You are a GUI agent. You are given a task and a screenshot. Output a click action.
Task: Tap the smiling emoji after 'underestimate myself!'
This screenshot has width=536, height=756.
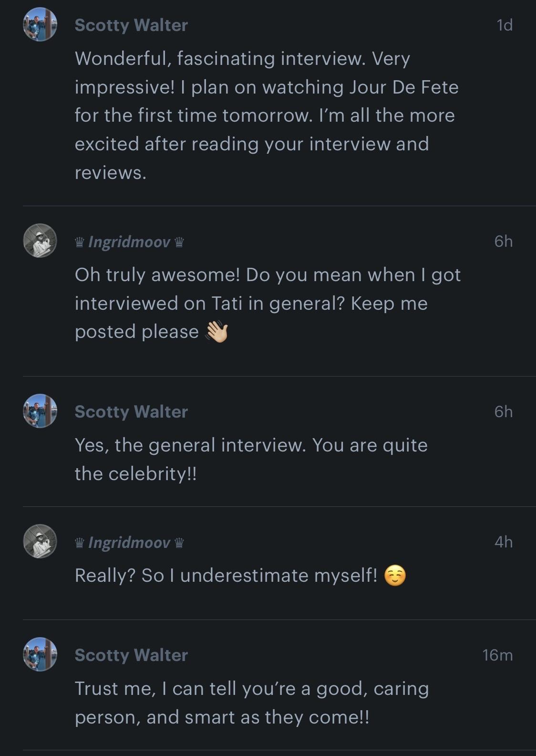coord(395,576)
